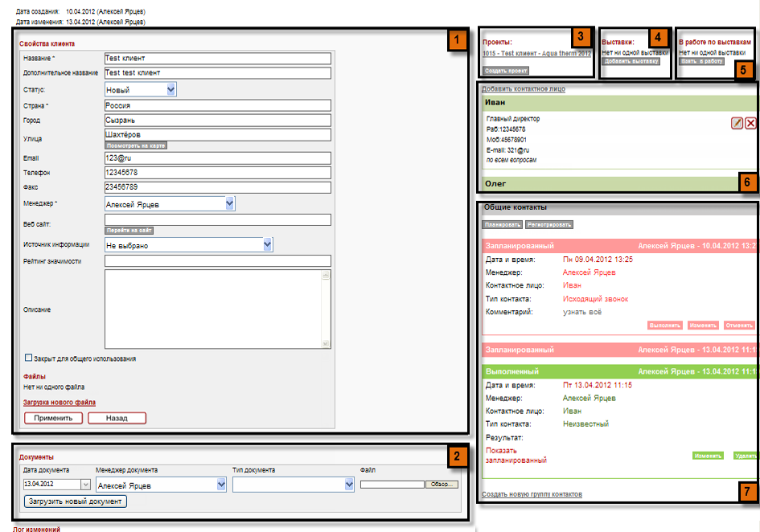760x532 pixels.
Task: Expand the collapsed second Запланированный contact entry
Action: (618, 350)
